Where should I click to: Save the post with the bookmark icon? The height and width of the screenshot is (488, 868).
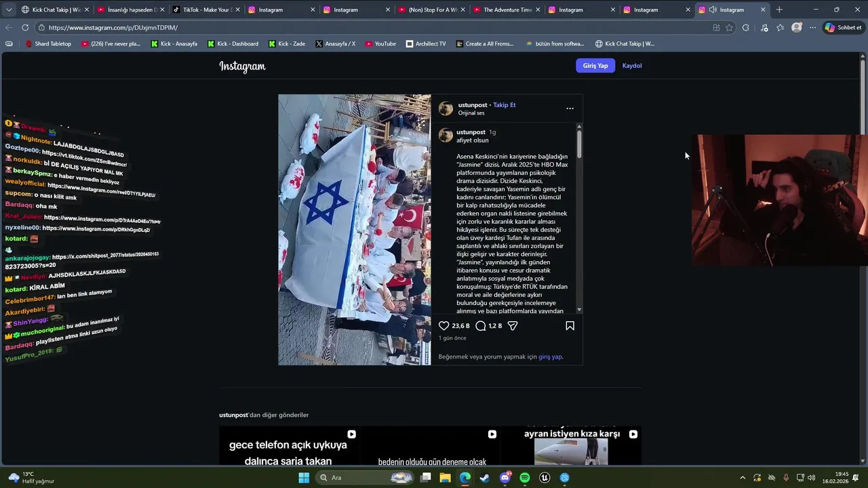[x=570, y=326]
